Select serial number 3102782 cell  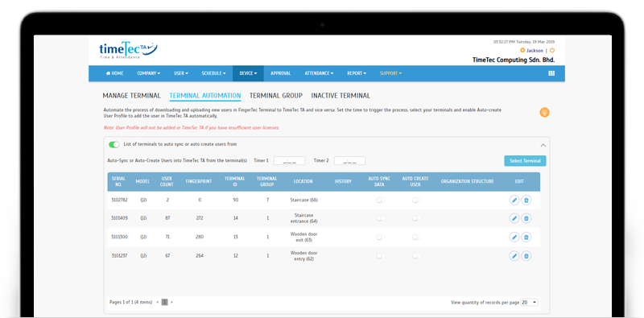click(119, 200)
